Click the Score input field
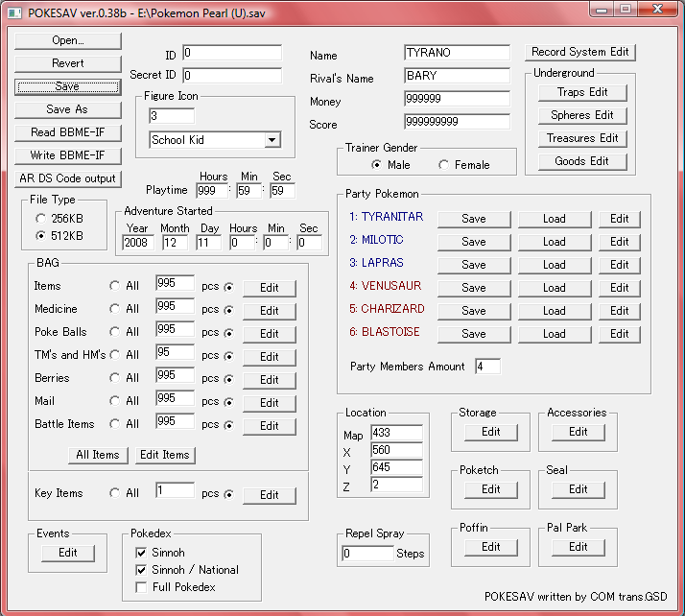The width and height of the screenshot is (685, 616). 457,122
